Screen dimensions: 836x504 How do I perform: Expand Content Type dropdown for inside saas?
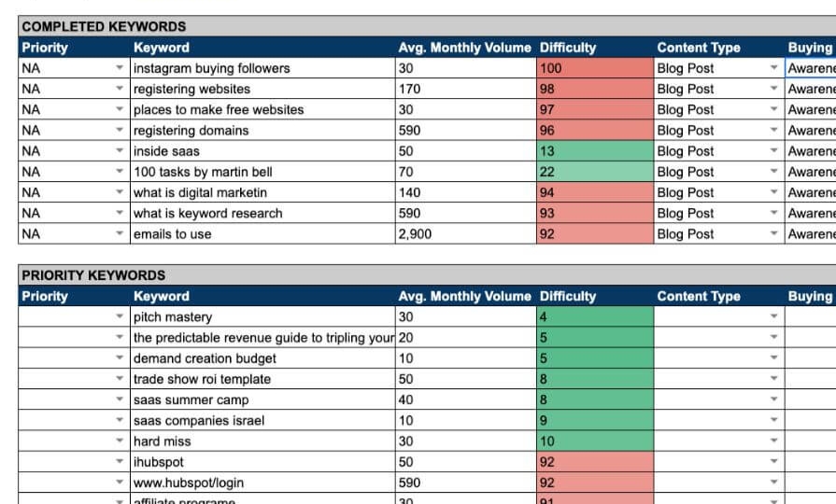[773, 151]
